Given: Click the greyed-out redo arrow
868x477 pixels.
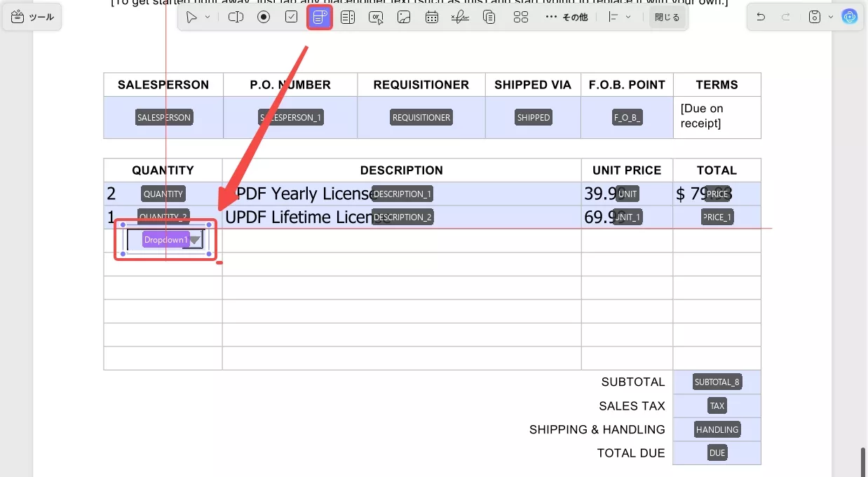Looking at the screenshot, I should tap(786, 17).
